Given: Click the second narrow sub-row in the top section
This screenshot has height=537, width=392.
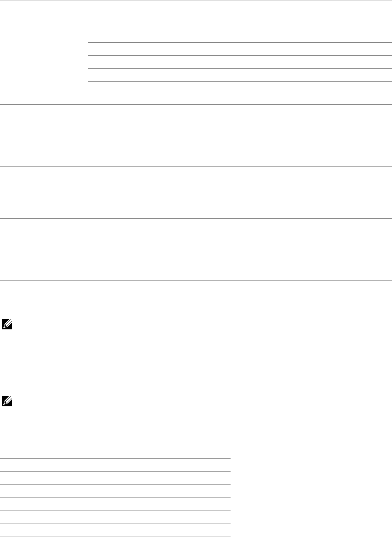Looking at the screenshot, I should (x=240, y=62).
